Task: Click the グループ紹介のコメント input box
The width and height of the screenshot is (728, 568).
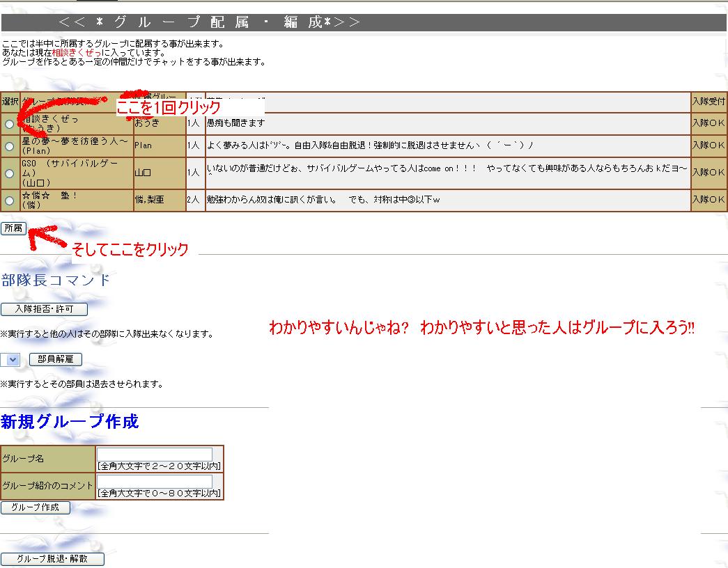Action: pyautogui.click(x=154, y=482)
